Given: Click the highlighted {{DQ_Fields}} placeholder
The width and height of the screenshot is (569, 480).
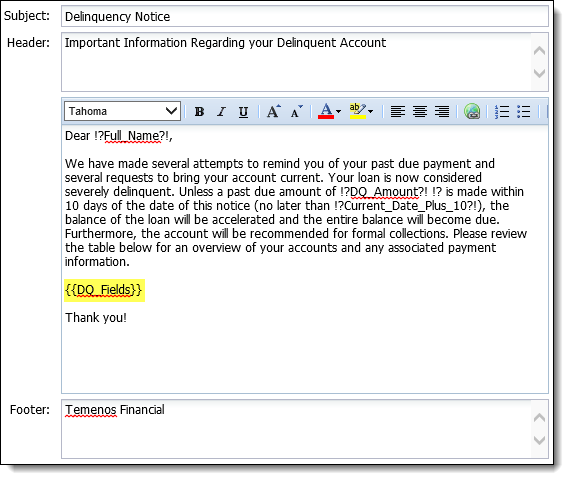Looking at the screenshot, I should pos(105,290).
